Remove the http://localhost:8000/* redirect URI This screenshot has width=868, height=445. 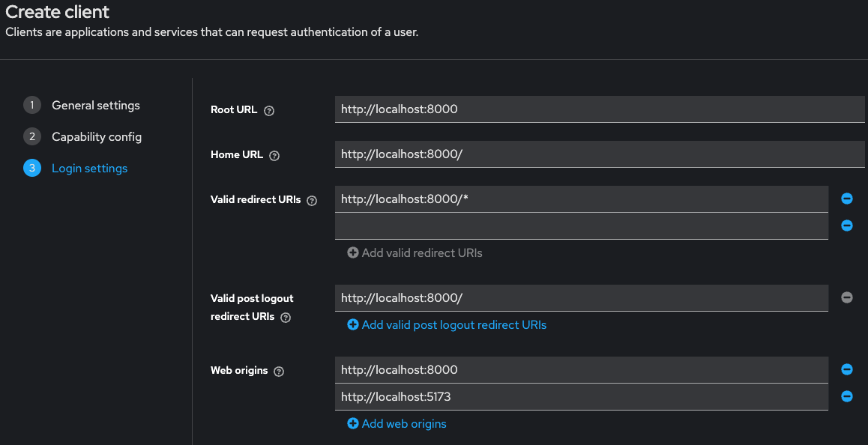coord(847,199)
